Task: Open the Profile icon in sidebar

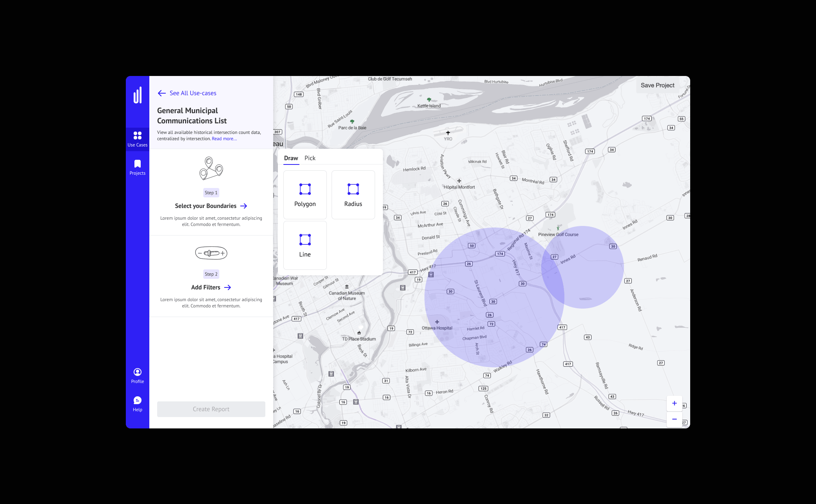Action: click(x=137, y=372)
